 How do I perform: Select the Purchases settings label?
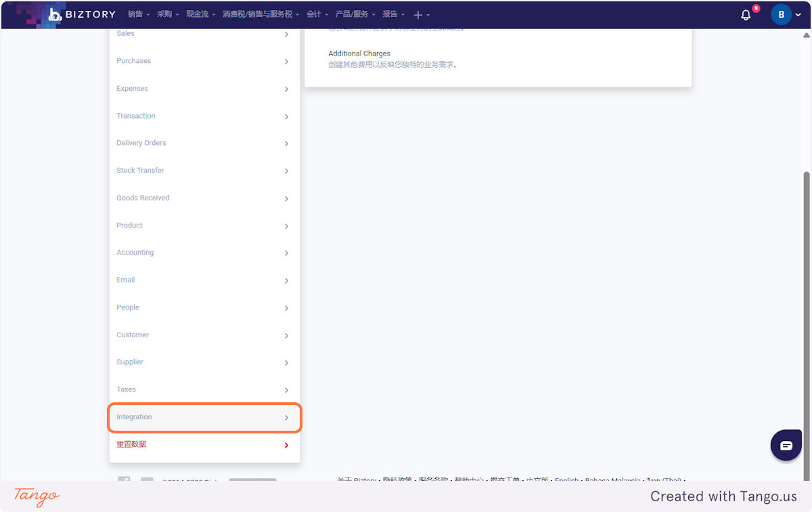[x=134, y=61]
